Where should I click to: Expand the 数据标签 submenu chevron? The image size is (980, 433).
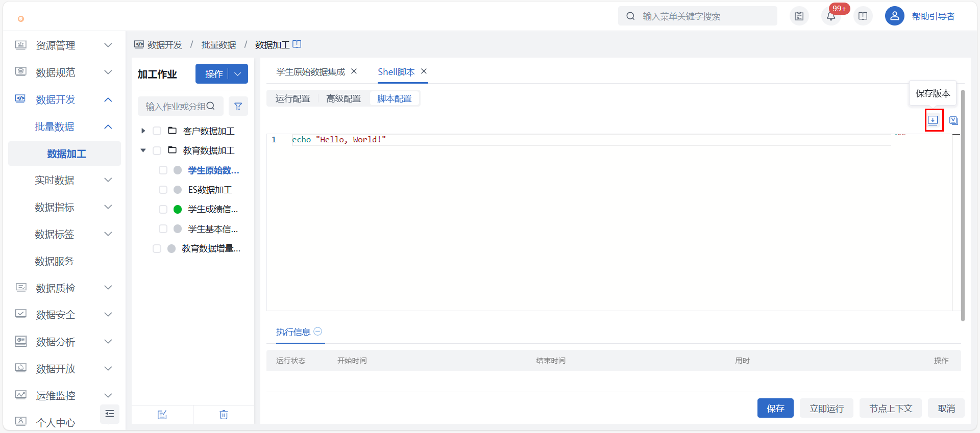click(x=108, y=234)
